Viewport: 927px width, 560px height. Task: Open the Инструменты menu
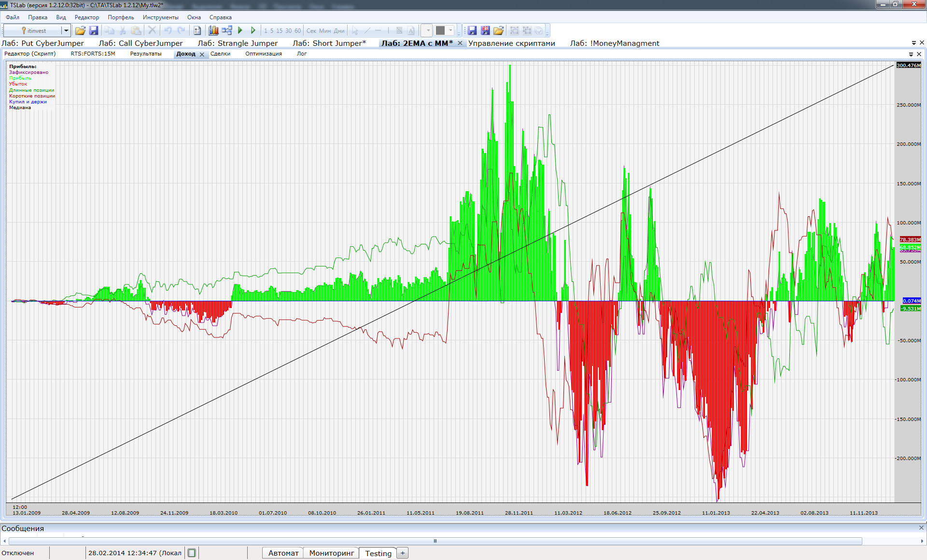pos(160,17)
